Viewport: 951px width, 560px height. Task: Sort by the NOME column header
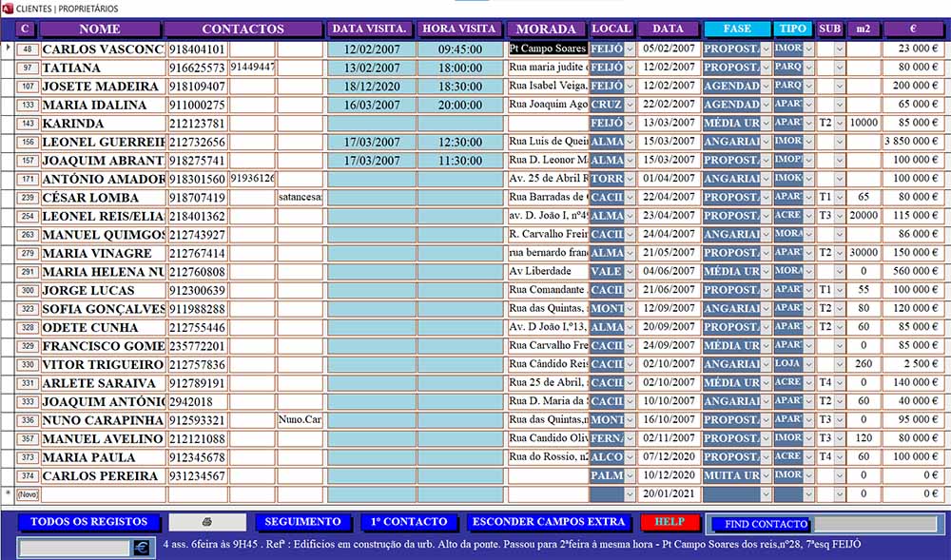[x=100, y=29]
